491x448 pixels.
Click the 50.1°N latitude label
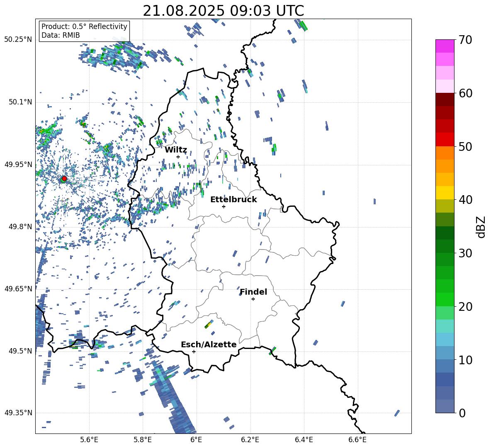(20, 102)
